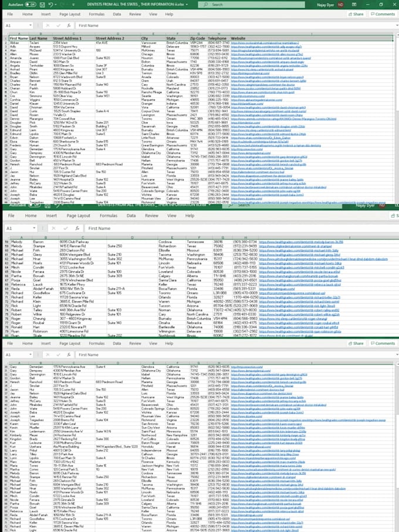Open Ribbon Display Options in top window title bar
The image size is (399, 532).
(354, 5)
